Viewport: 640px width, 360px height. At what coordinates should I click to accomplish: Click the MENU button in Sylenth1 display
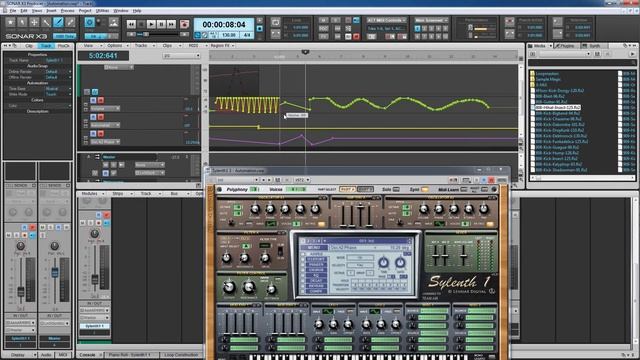[314, 248]
